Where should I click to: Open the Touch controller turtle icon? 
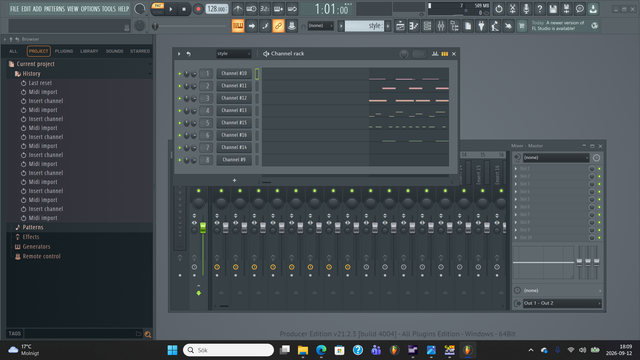(x=508, y=26)
